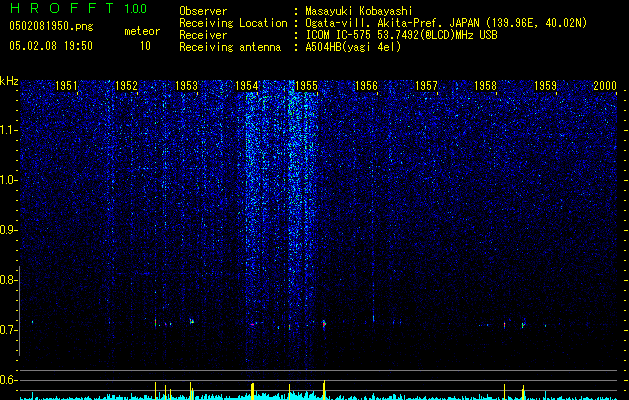This screenshot has height=400, width=629.
Task: Click the 1959 time marker
Action: click(546, 86)
